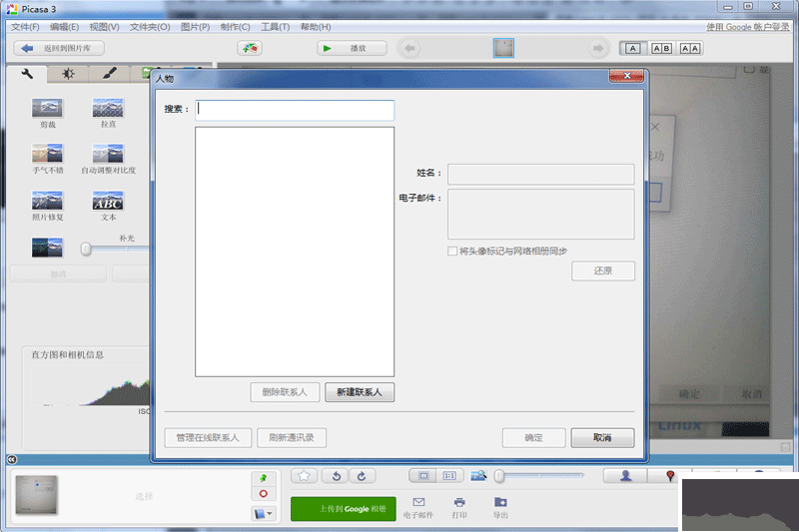Viewport: 799px width, 532px height.
Task: Open the 文件(F) menu
Action: [x=25, y=27]
